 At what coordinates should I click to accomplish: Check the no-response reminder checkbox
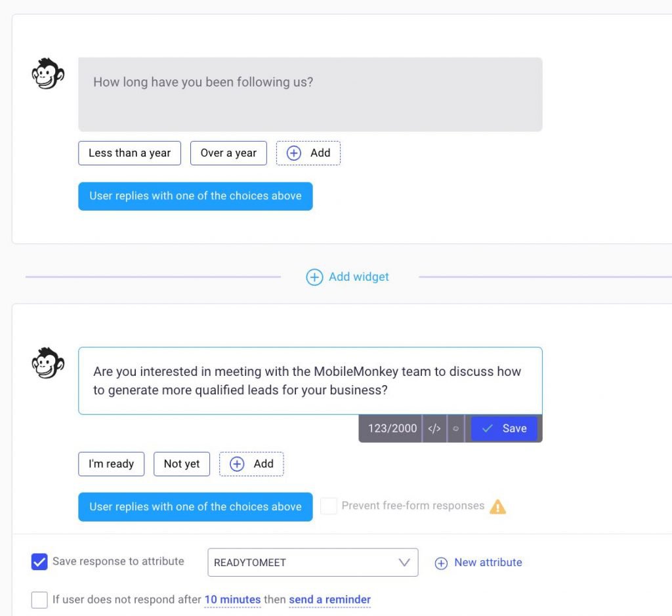[x=39, y=600]
